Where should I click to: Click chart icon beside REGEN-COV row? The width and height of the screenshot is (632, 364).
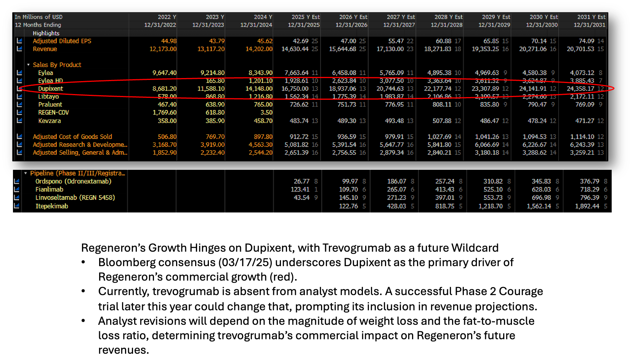[19, 112]
